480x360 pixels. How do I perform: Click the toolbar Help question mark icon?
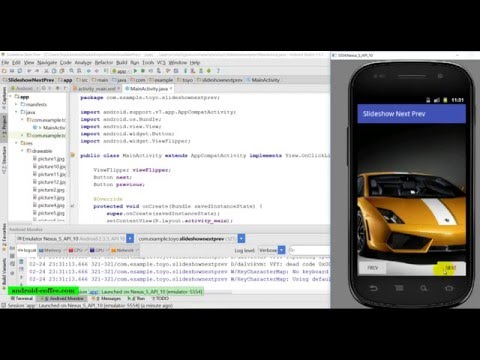218,71
